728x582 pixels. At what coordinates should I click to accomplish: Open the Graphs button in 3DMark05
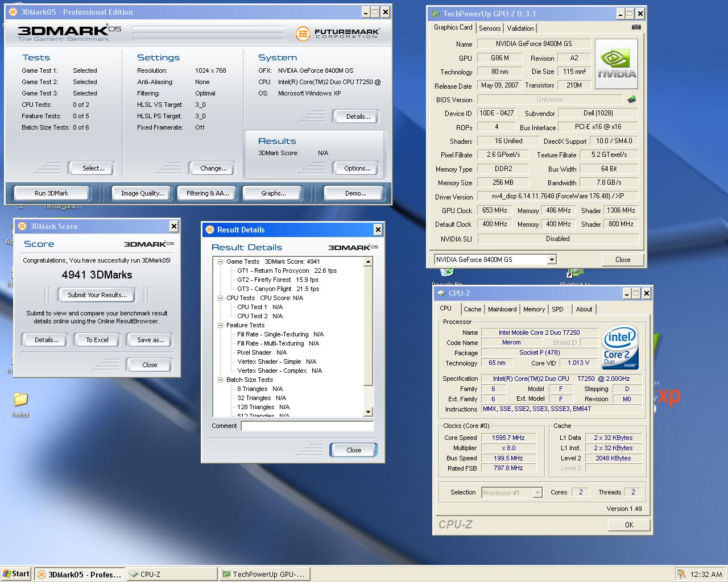point(274,193)
